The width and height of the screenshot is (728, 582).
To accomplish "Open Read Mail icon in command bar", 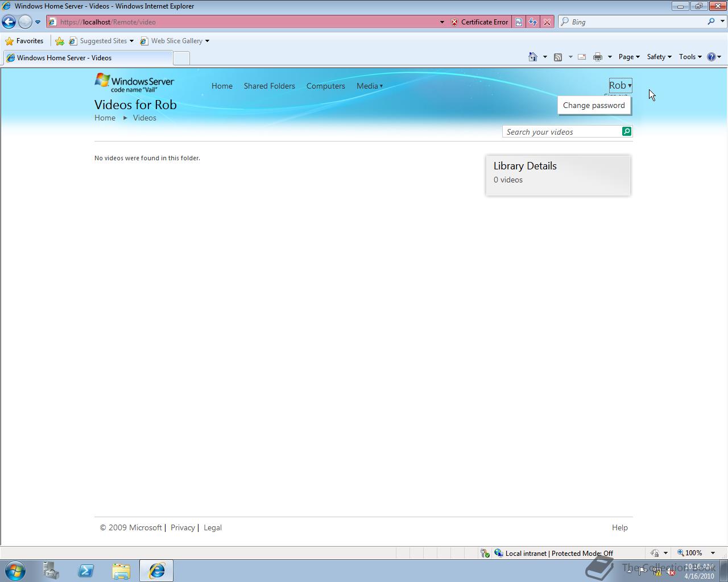I will coord(582,57).
